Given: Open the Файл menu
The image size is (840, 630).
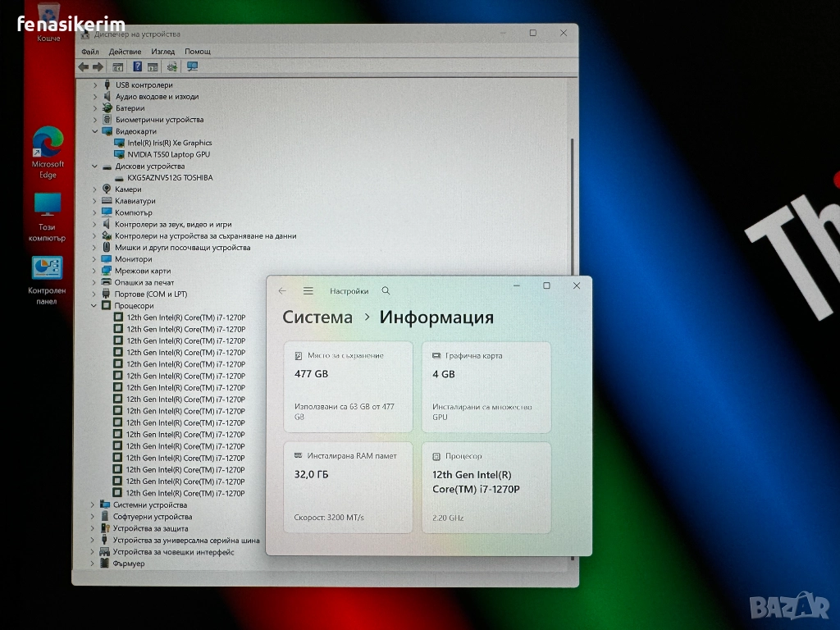Looking at the screenshot, I should pyautogui.click(x=89, y=52).
